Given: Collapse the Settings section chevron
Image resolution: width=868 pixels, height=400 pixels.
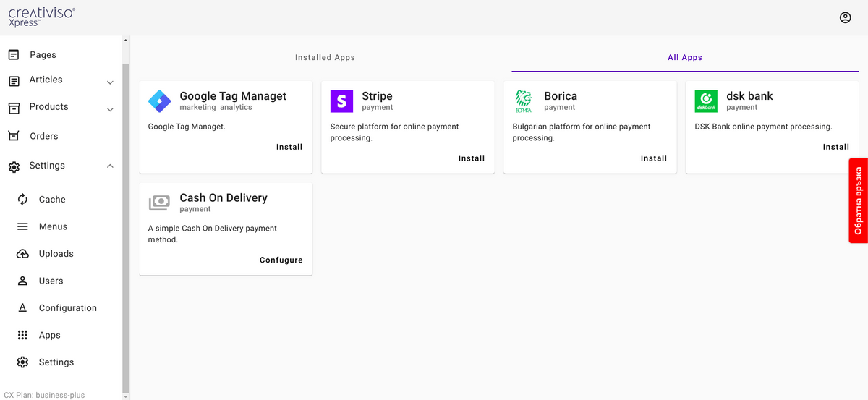Looking at the screenshot, I should [x=110, y=166].
